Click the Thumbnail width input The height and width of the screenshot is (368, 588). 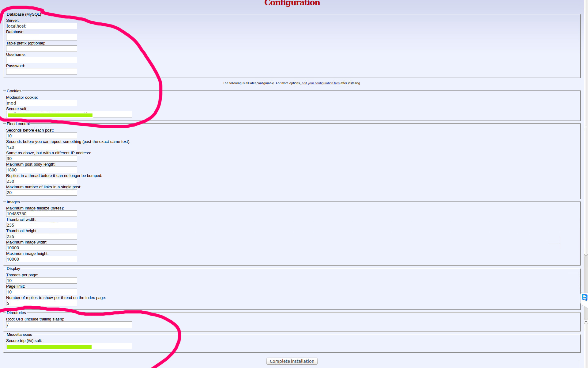pyautogui.click(x=42, y=225)
